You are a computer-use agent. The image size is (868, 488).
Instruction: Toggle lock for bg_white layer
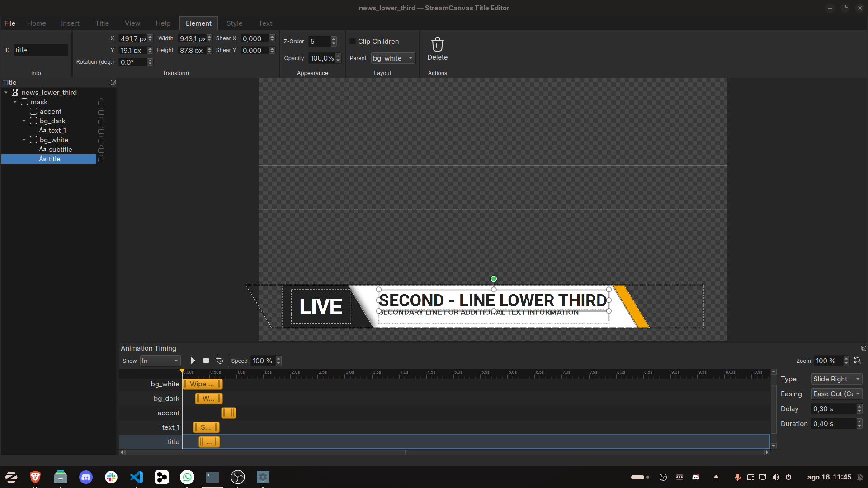[101, 140]
